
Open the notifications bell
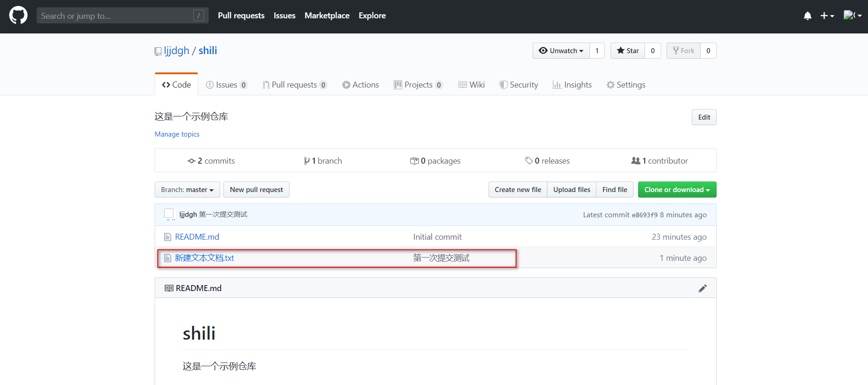click(x=807, y=16)
